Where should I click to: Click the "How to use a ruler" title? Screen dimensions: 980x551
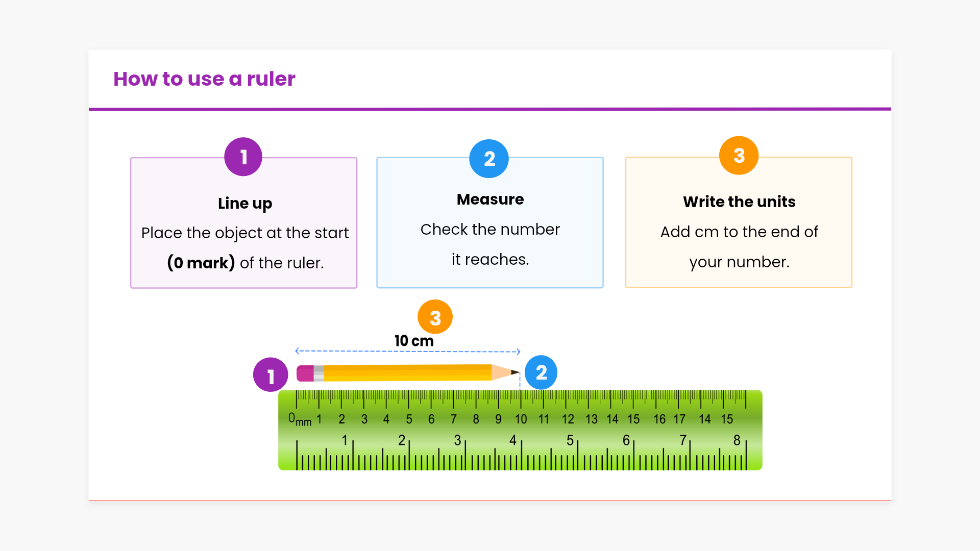pyautogui.click(x=204, y=79)
